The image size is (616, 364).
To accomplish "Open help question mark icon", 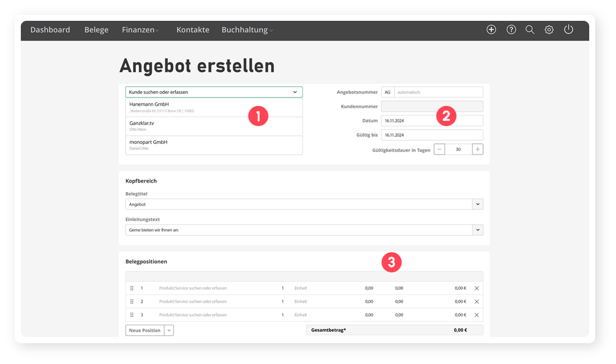I will pyautogui.click(x=511, y=30).
